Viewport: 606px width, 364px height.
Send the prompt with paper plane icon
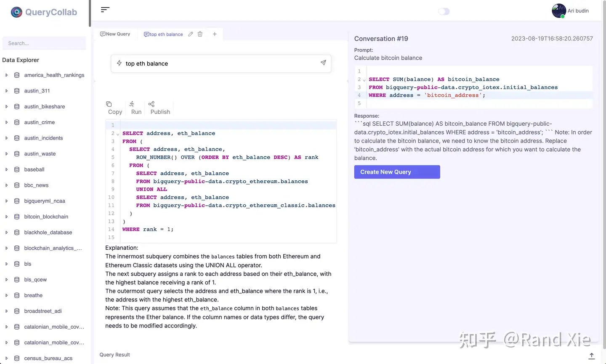click(323, 63)
